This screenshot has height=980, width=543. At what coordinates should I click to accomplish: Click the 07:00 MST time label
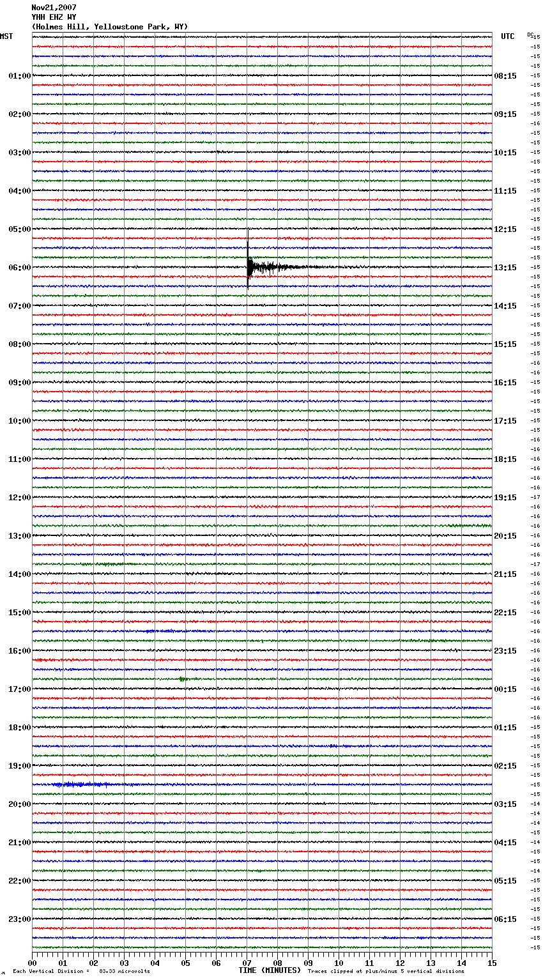point(19,306)
